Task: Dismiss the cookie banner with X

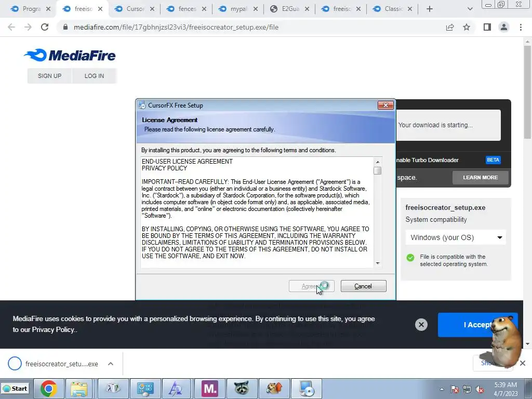Action: tap(421, 325)
